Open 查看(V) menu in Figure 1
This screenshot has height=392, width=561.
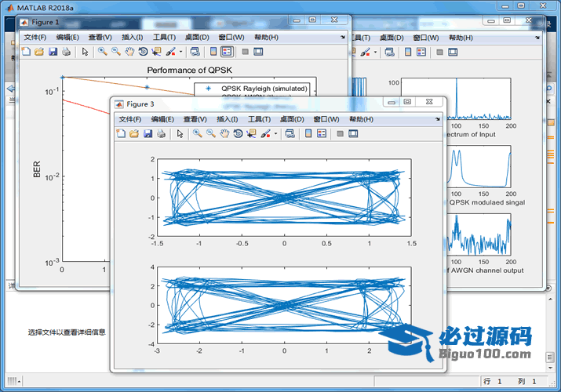[x=100, y=38]
